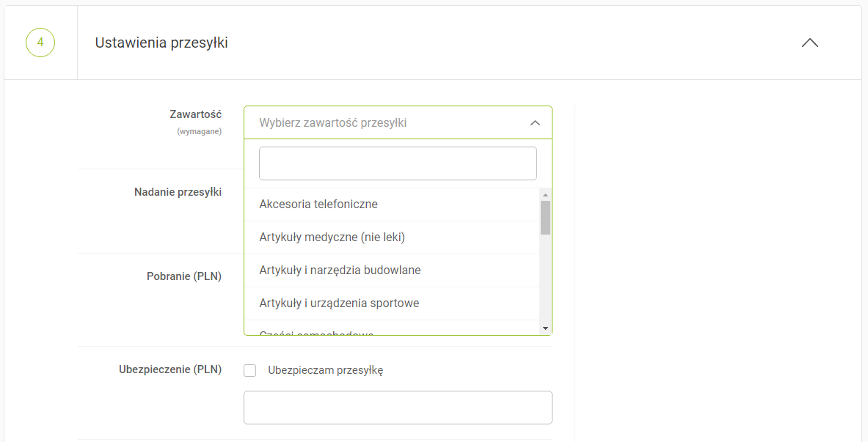Collapse the Ustawienia przesyłki section chevron
The image size is (868, 442).
(809, 43)
